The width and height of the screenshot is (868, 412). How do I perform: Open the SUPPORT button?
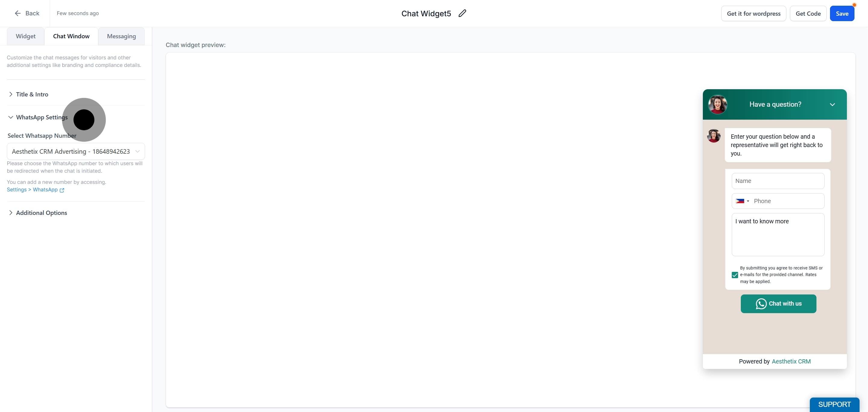(834, 404)
